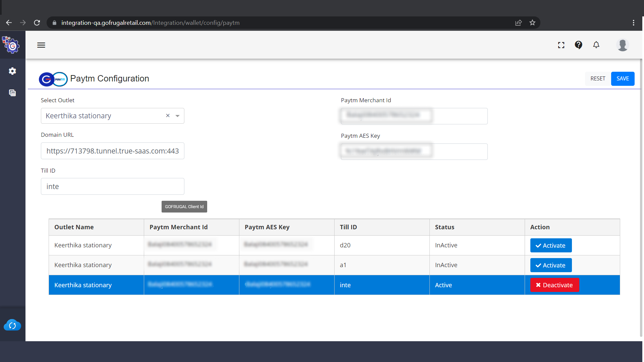Open the reports list sidebar icon

[x=12, y=93]
